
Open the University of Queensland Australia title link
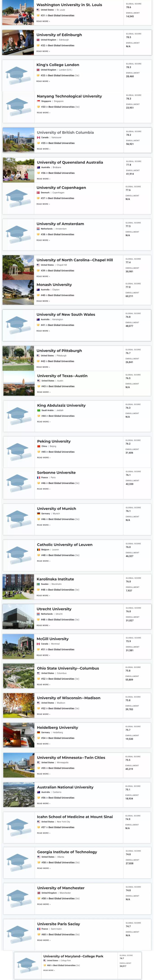[69, 162]
